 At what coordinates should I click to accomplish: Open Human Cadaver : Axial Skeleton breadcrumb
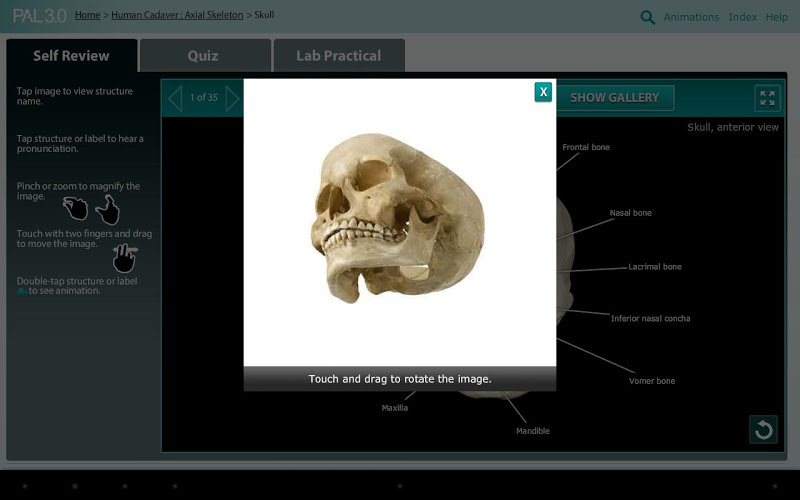177,15
